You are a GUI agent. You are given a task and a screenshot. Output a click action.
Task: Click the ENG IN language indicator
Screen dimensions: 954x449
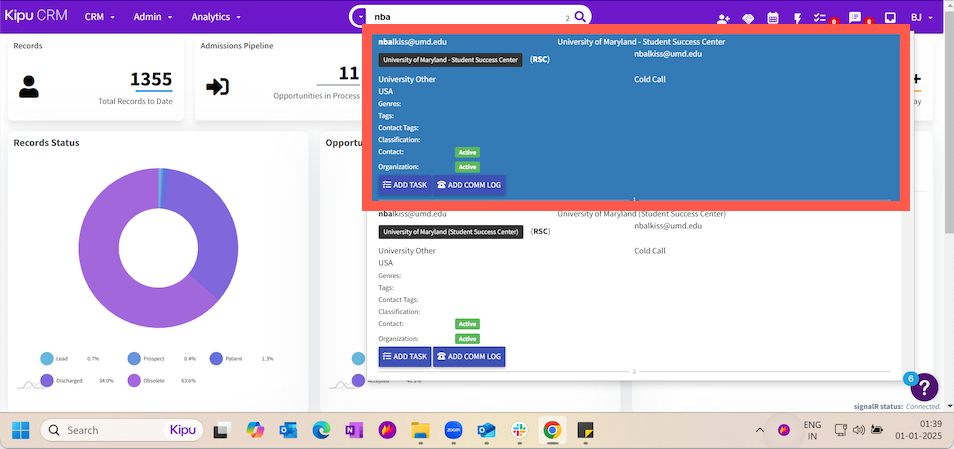812,430
